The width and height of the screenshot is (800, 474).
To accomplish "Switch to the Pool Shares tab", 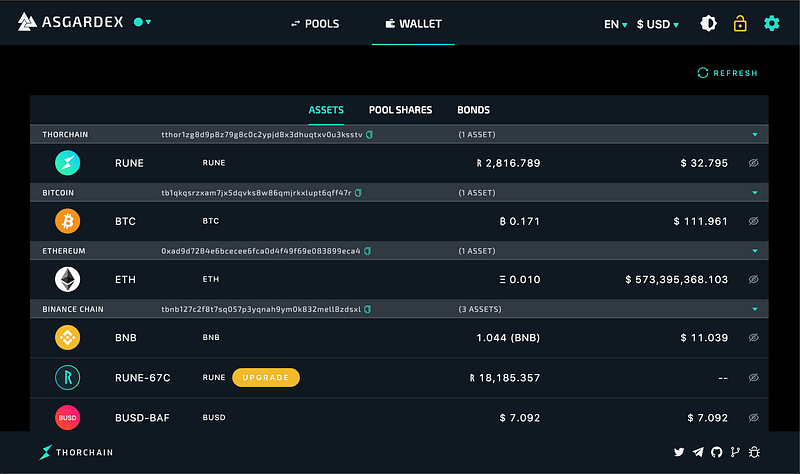I will click(394, 110).
